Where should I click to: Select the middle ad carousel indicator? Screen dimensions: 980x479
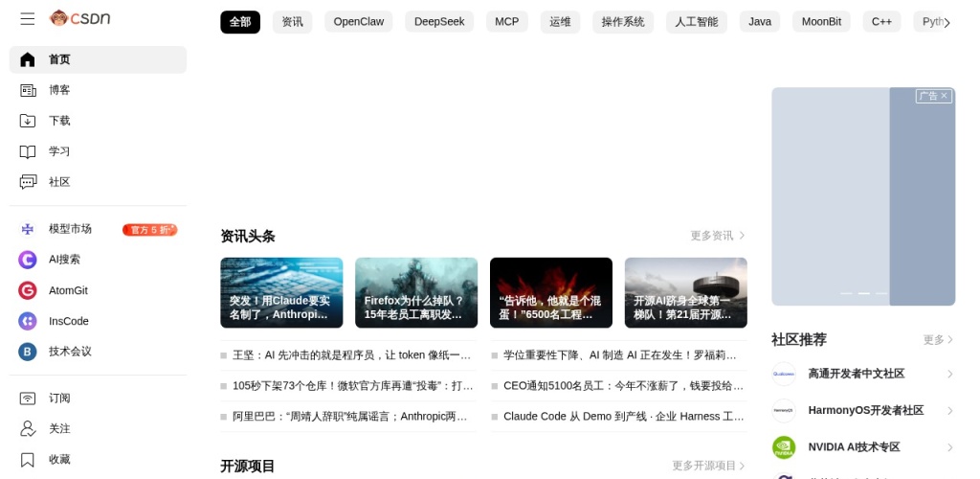point(864,293)
